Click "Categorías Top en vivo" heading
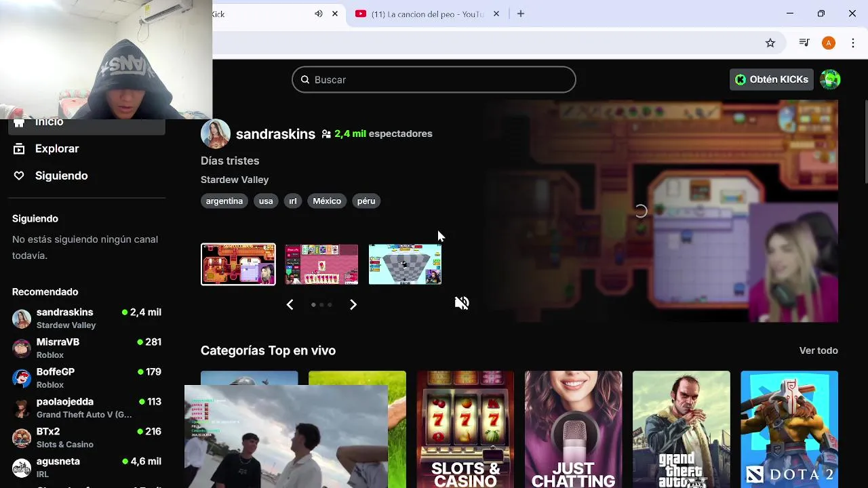 (268, 350)
